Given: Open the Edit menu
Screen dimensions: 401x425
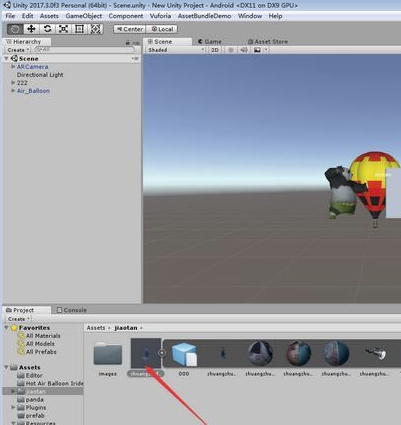Looking at the screenshot, I should (x=27, y=16).
